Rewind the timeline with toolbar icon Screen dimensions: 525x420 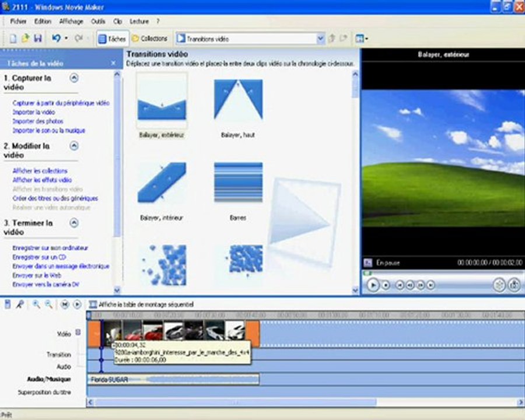tap(65, 304)
